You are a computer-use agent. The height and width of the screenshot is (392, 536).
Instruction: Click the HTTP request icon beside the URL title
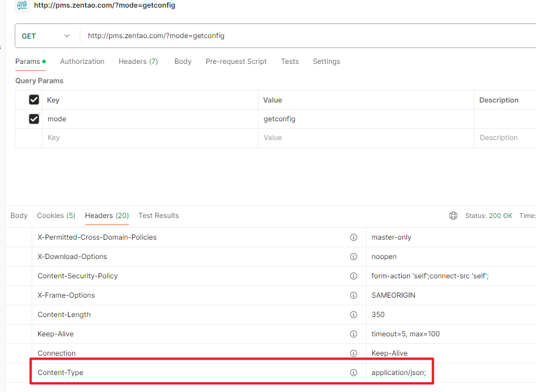click(22, 6)
